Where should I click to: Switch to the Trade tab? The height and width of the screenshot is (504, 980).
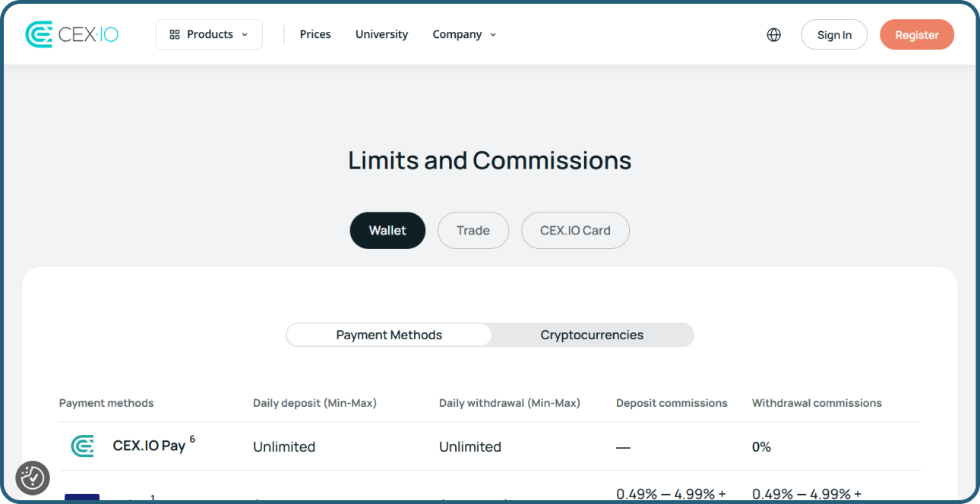[473, 230]
